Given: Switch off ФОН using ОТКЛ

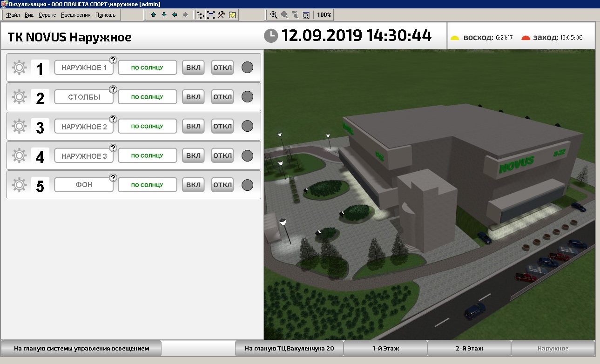Looking at the screenshot, I should point(222,185).
